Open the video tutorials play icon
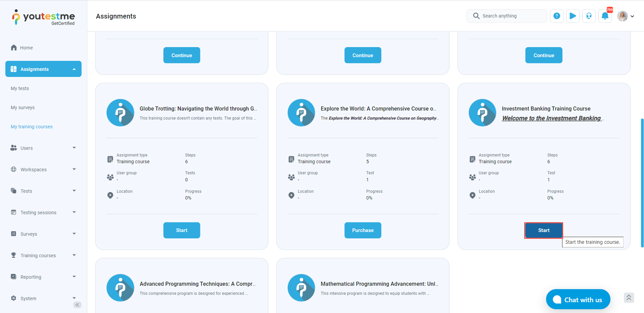The height and width of the screenshot is (313, 644). click(573, 16)
